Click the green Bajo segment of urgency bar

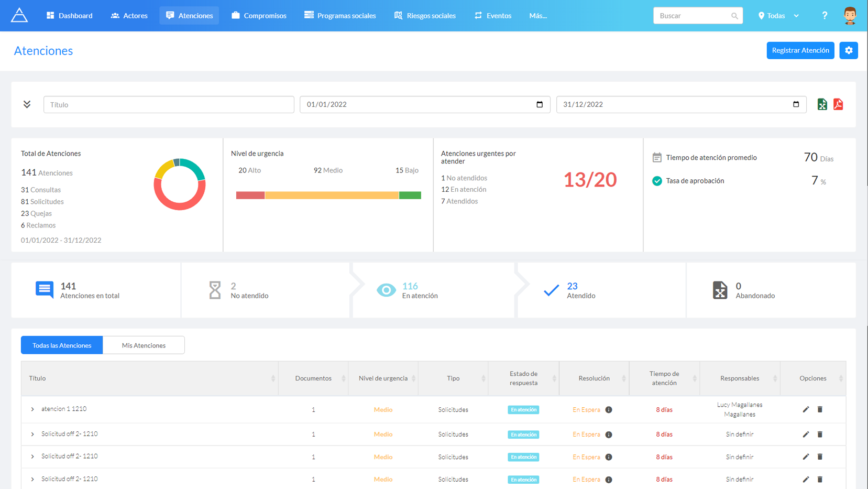(410, 195)
